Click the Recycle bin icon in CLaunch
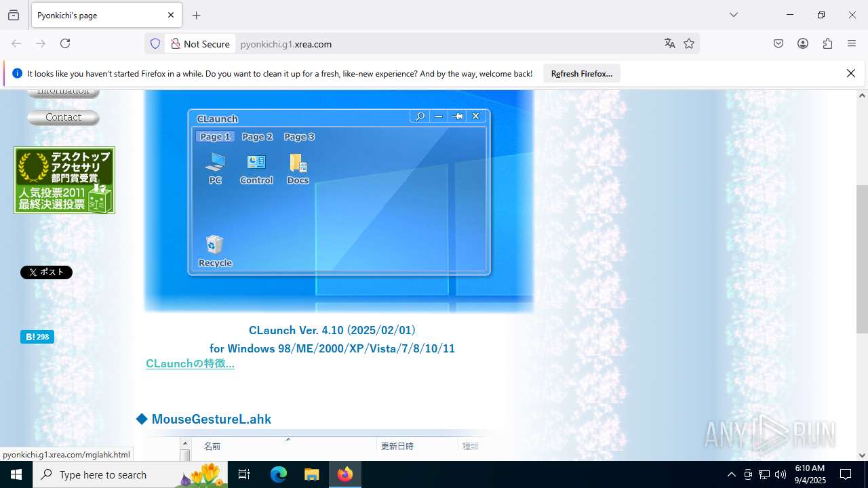This screenshot has height=488, width=868. pos(215,251)
